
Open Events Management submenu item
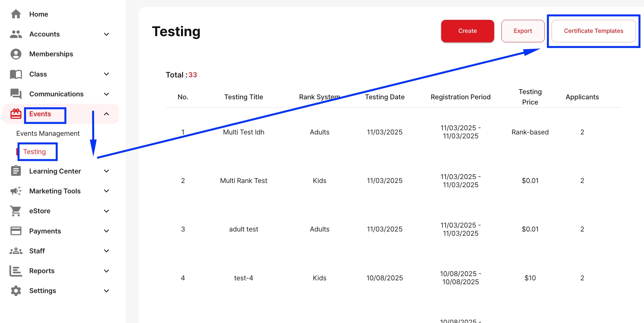[48, 133]
